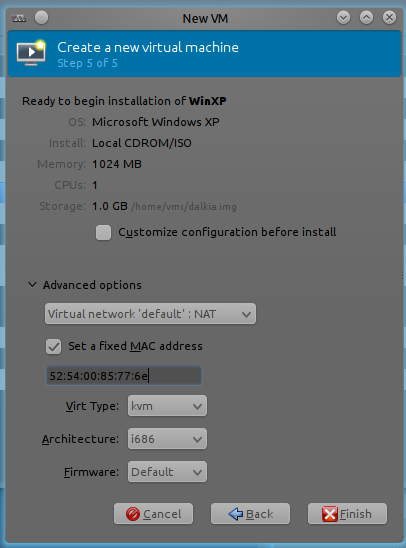Maximize the New VM window
Viewport: 406px width, 548px height.
coord(366,17)
